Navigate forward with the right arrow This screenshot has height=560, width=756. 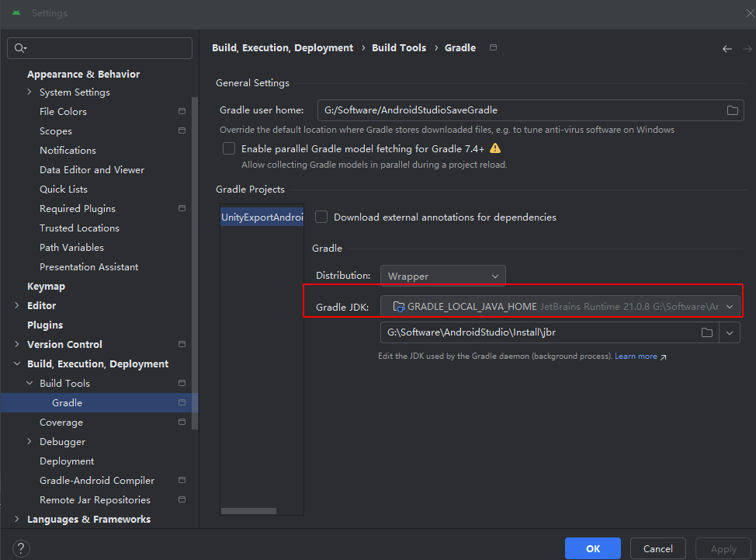pos(747,49)
